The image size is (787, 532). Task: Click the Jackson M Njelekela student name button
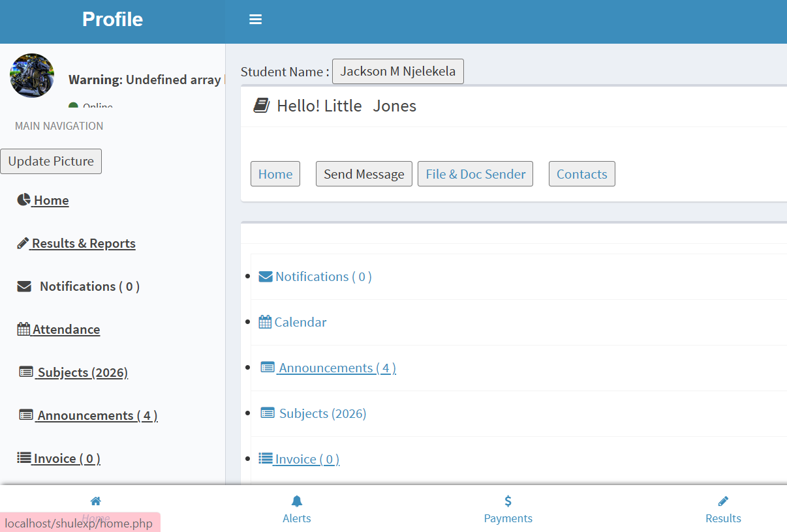click(398, 71)
